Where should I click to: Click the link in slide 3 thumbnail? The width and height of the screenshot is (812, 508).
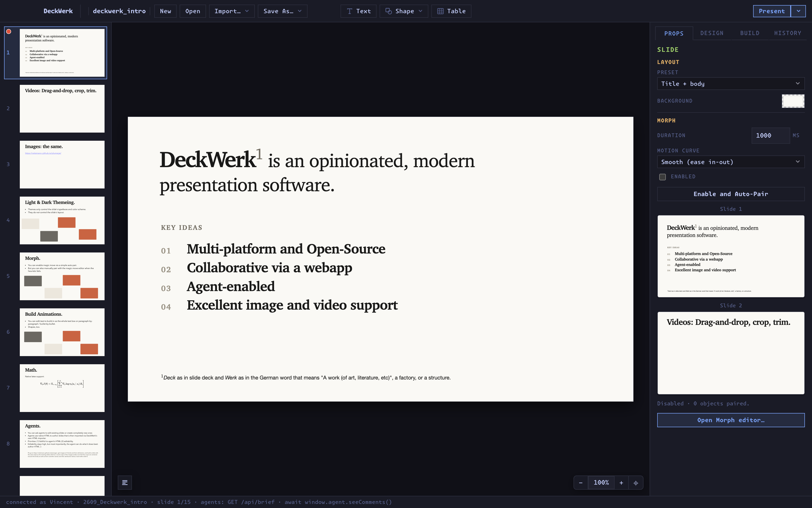pyautogui.click(x=43, y=153)
